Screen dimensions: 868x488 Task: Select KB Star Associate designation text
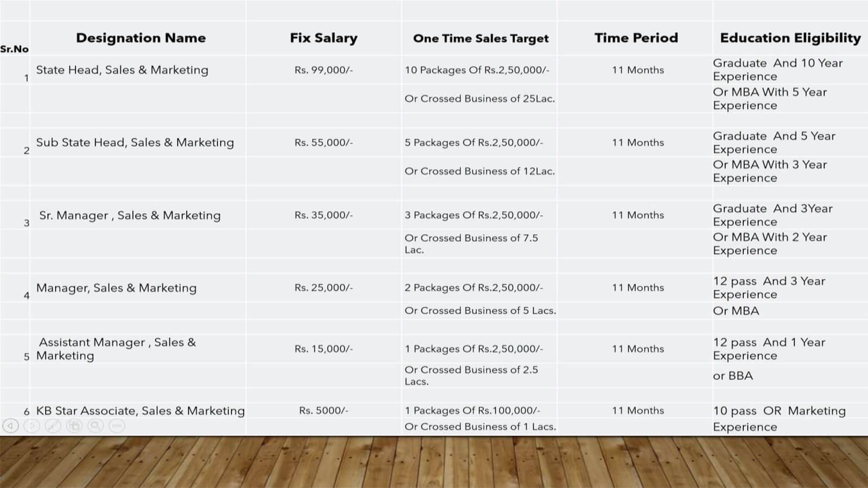tap(141, 411)
